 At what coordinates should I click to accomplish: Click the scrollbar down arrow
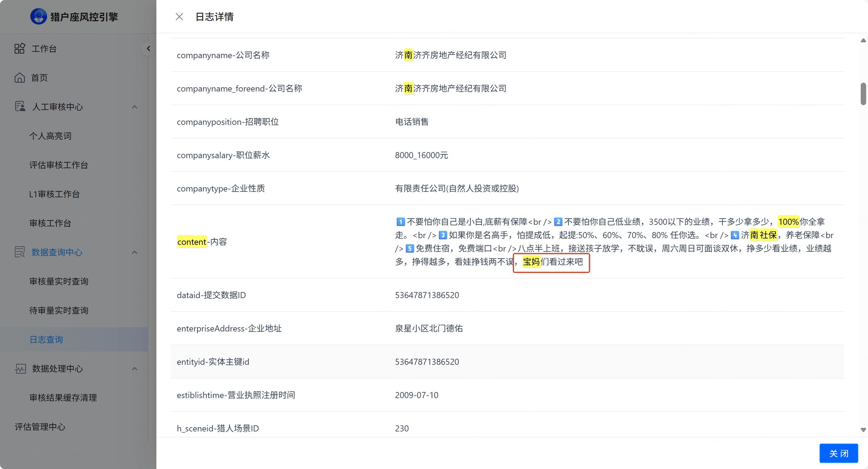coord(863,430)
